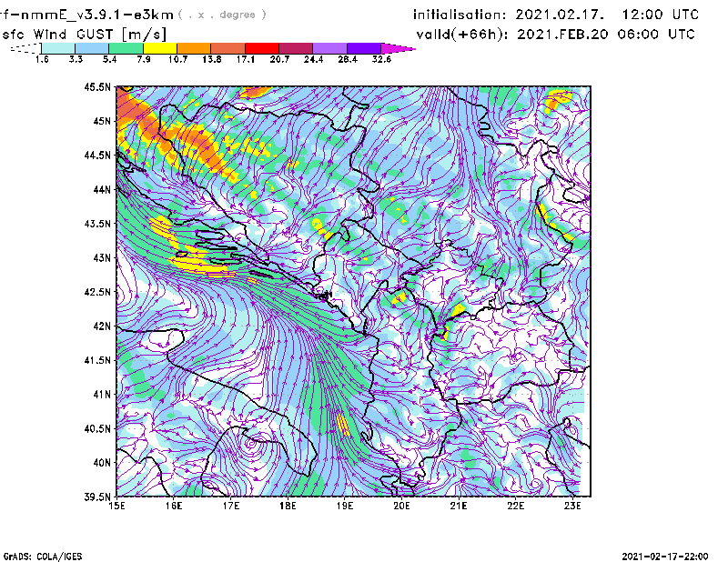Click the yellow 7.9–10.7 legend swatch
Image resolution: width=728 pixels, height=562 pixels.
[160, 48]
